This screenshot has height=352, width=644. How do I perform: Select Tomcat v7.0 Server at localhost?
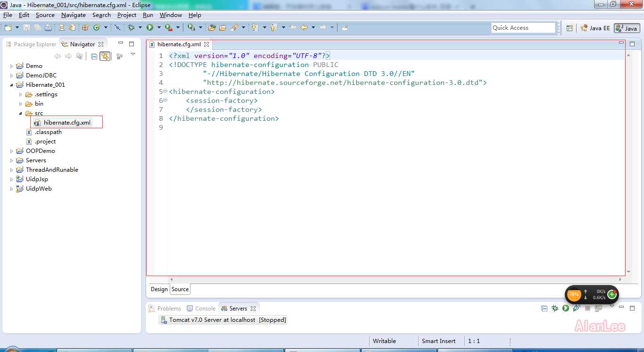pos(223,320)
